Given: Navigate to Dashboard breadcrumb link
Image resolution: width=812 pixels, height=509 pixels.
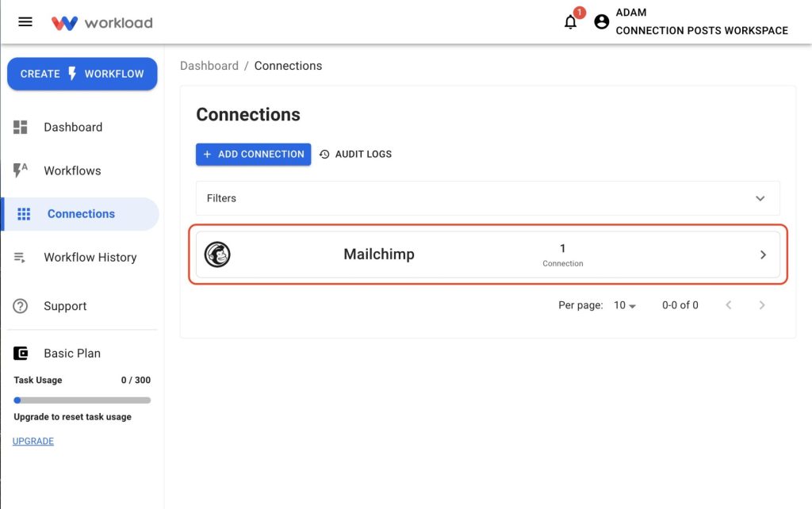Looking at the screenshot, I should (209, 66).
